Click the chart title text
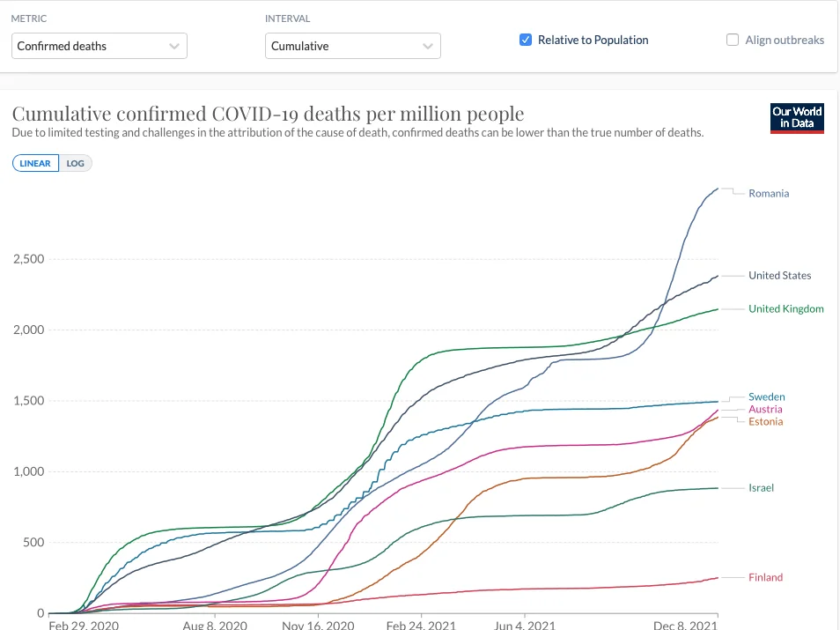Screen dimensions: 840x630 click(268, 114)
